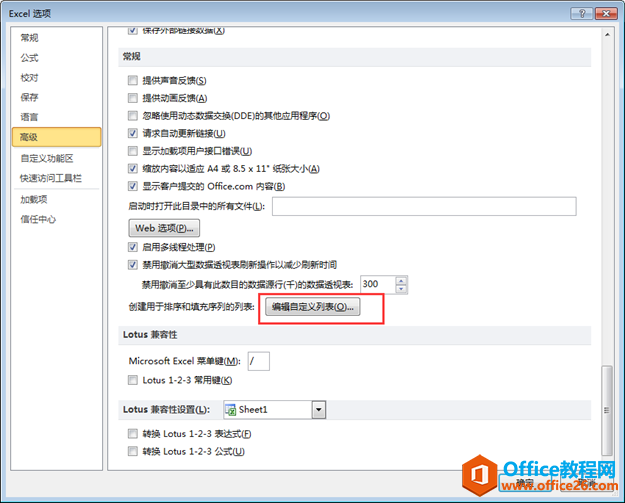Open 快速访问工具栏 settings
This screenshot has width=625, height=503.
[51, 178]
